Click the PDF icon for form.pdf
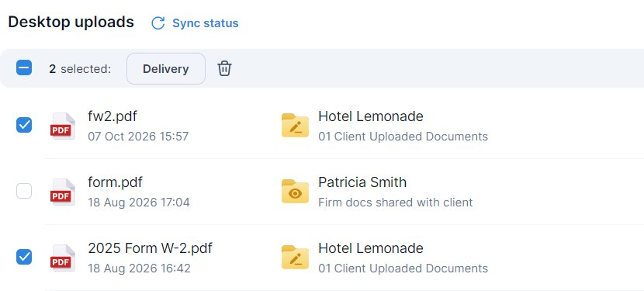 coord(62,192)
